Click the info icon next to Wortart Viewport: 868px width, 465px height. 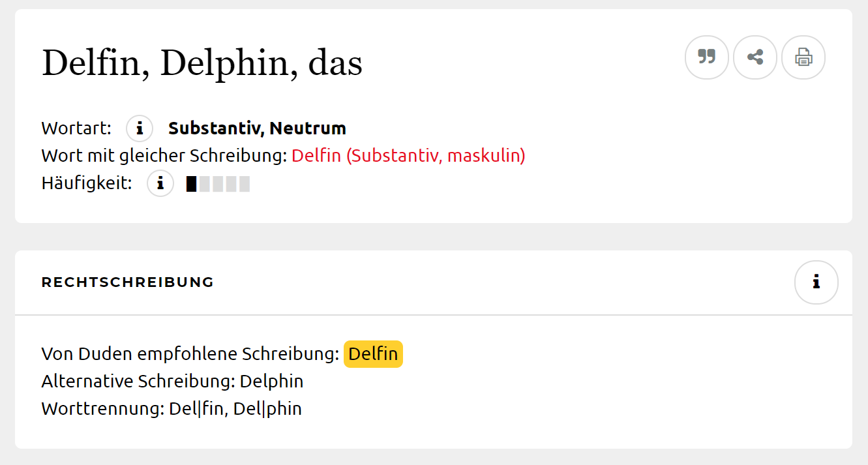(139, 128)
